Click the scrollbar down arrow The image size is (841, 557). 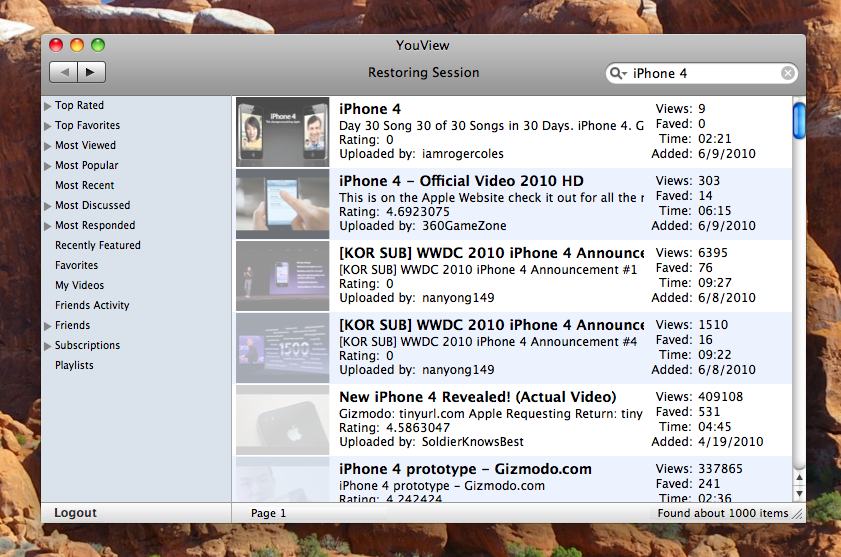[799, 493]
